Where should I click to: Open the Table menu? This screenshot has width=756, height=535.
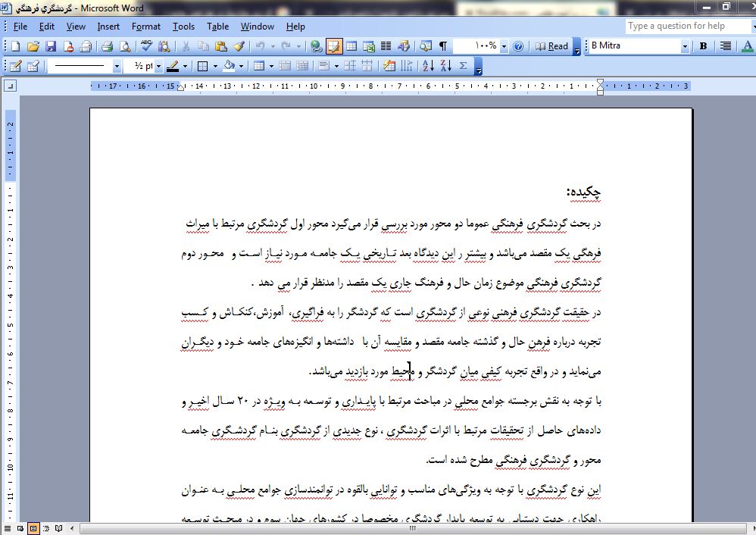[x=217, y=26]
